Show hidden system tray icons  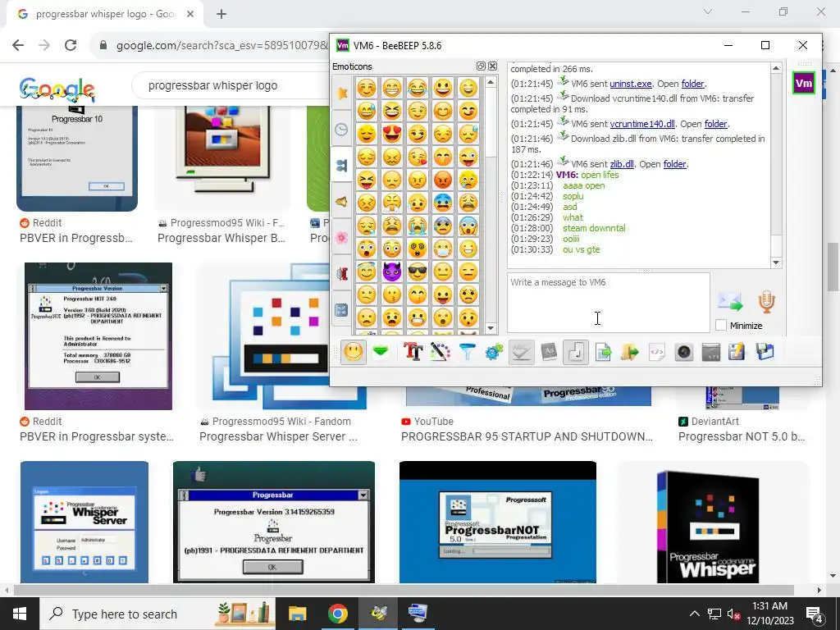pyautogui.click(x=694, y=614)
